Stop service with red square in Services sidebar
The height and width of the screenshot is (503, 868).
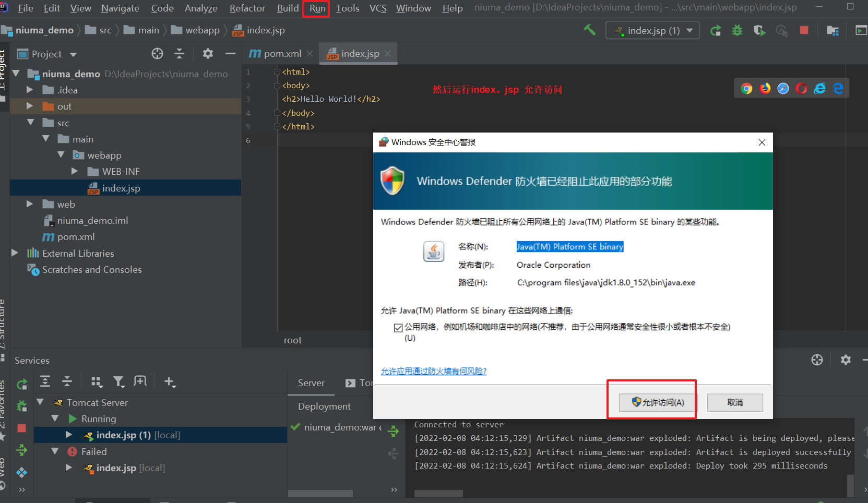click(21, 428)
